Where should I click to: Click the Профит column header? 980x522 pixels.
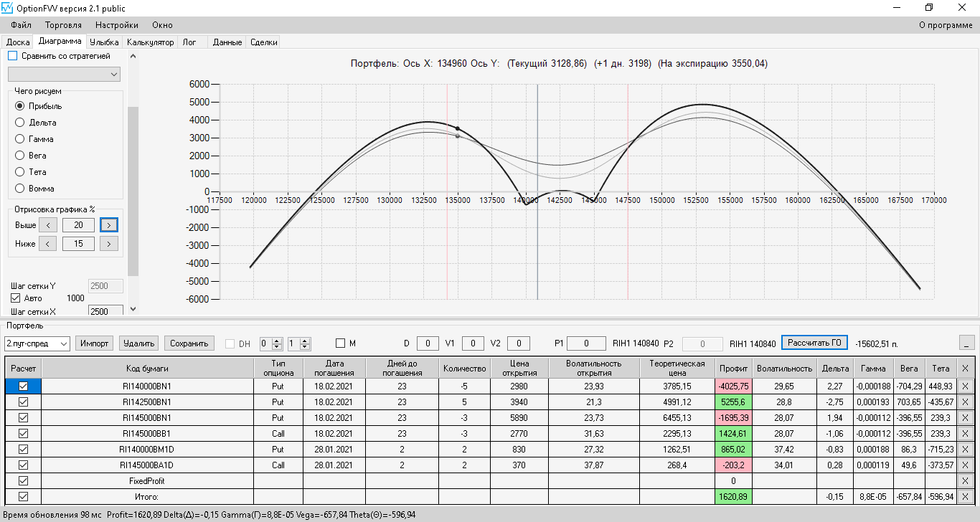click(x=733, y=368)
